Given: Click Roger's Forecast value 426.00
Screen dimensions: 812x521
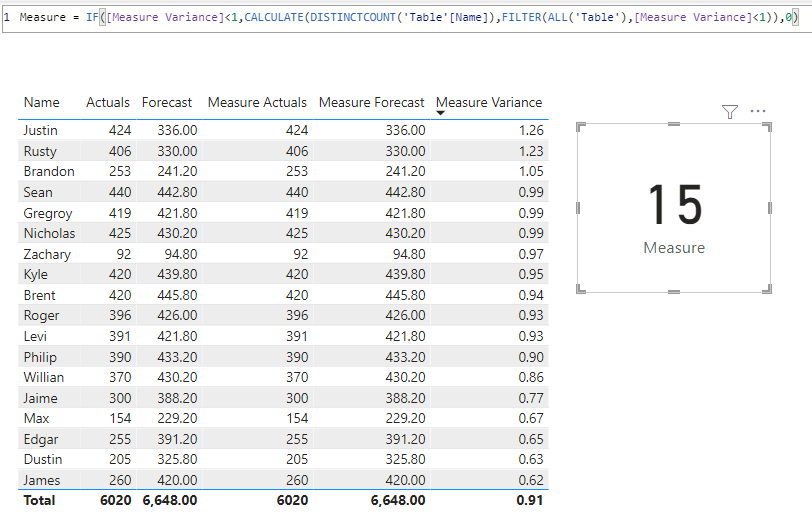Looking at the screenshot, I should pos(177,315).
